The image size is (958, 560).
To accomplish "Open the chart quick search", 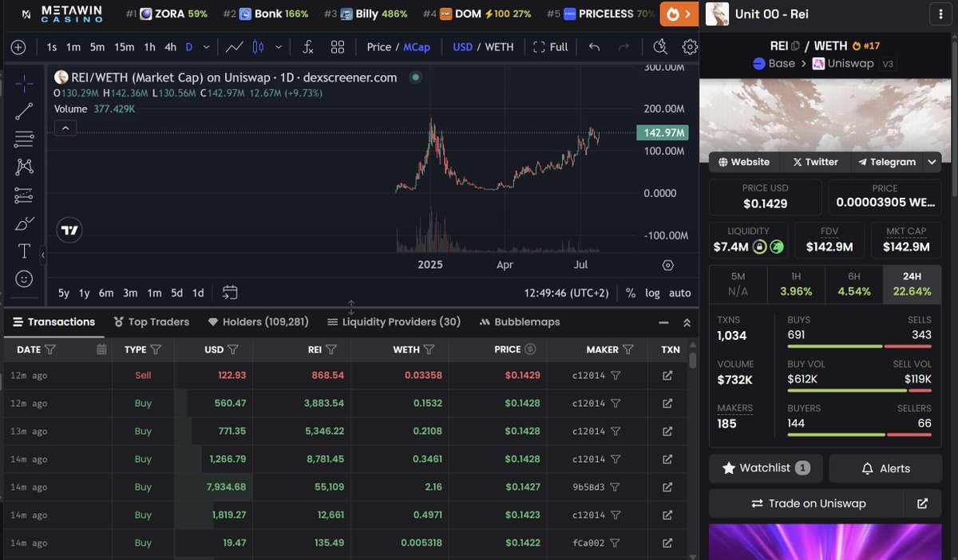I will 659,47.
